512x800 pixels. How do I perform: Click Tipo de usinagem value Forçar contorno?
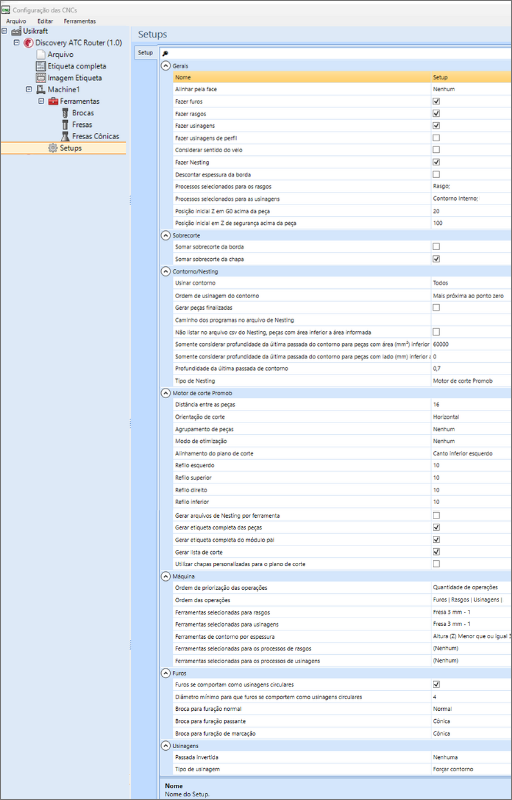(453, 769)
